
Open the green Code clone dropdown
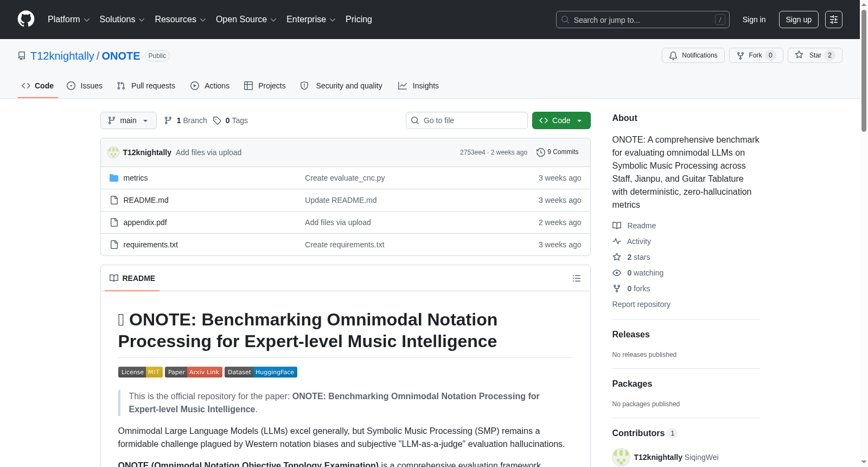[x=561, y=120]
